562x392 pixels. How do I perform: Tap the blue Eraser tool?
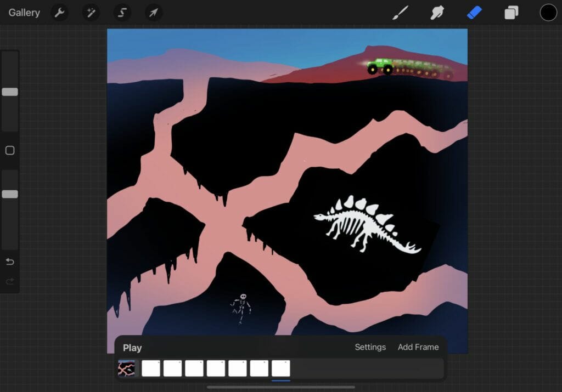pos(474,13)
